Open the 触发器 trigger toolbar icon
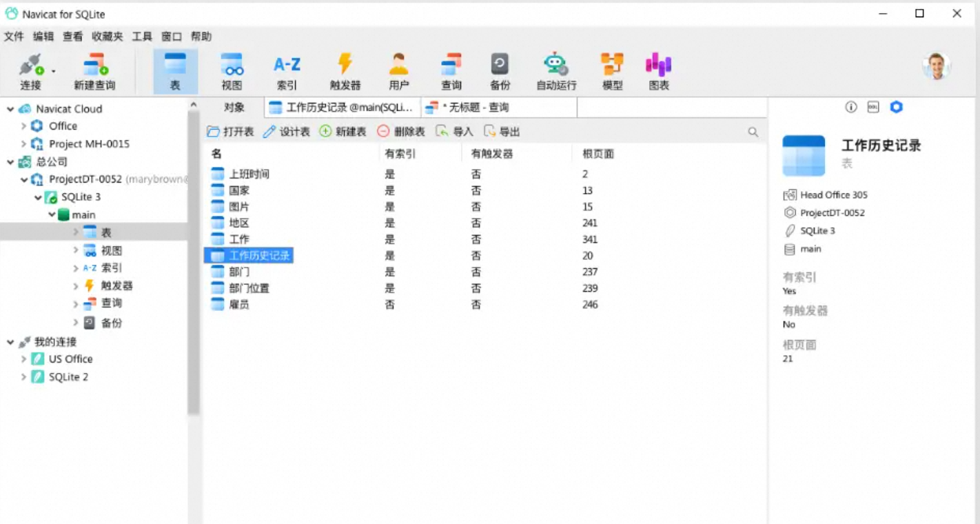Viewport: 980px width, 524px height. [345, 72]
